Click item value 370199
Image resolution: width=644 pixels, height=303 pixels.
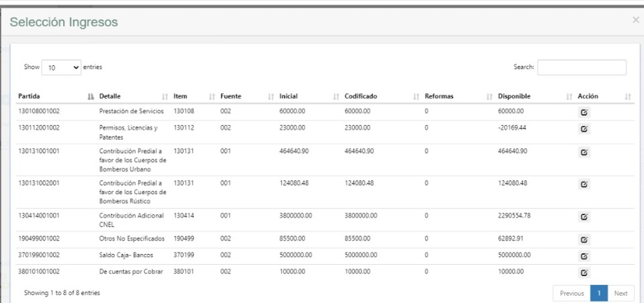click(184, 255)
